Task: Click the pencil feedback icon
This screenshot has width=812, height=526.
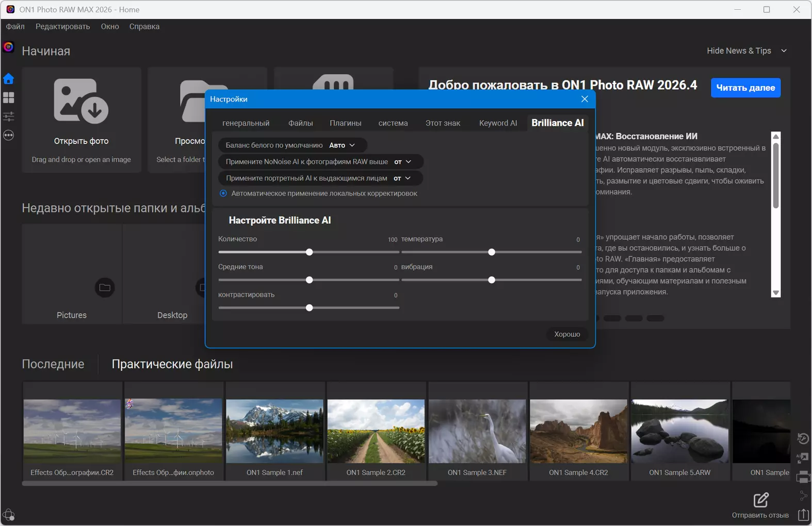Action: point(761,500)
